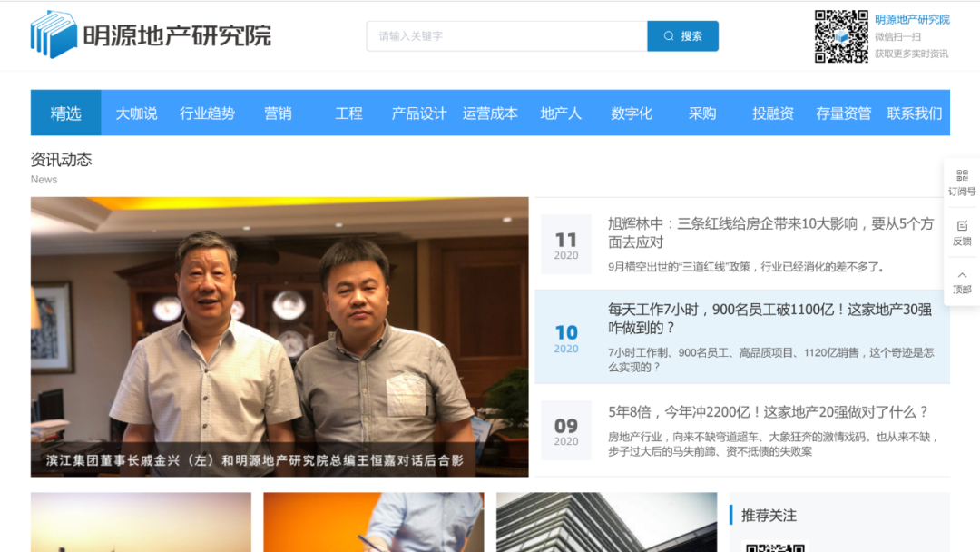Click the 明源地产研究院 link beside QR code
The height and width of the screenshot is (552, 980).
(912, 19)
